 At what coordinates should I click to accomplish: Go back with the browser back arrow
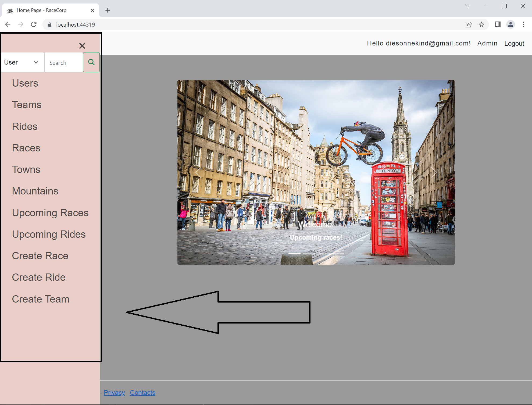click(x=8, y=24)
